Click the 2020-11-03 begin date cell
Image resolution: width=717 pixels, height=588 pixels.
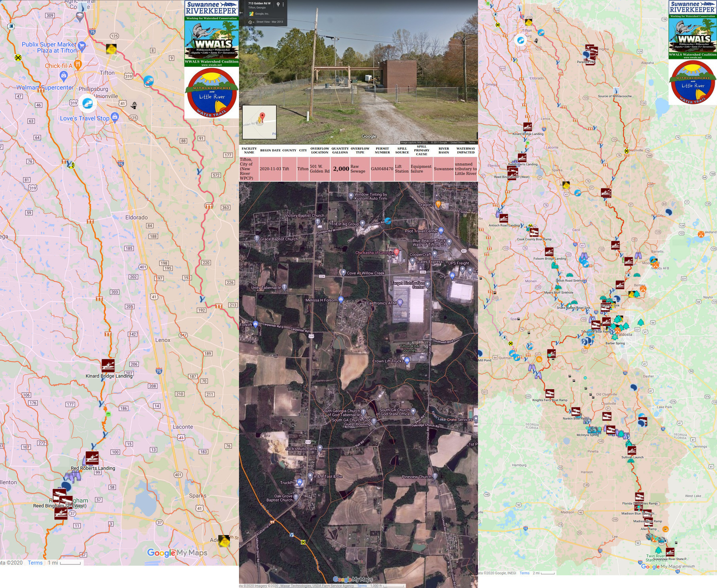pyautogui.click(x=270, y=169)
